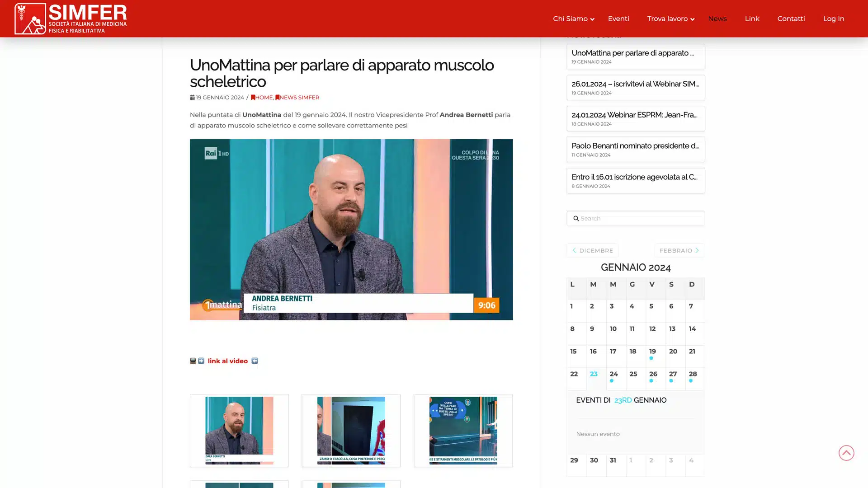Select January 10 in the calendar
This screenshot has width=868, height=488.
coord(616,333)
